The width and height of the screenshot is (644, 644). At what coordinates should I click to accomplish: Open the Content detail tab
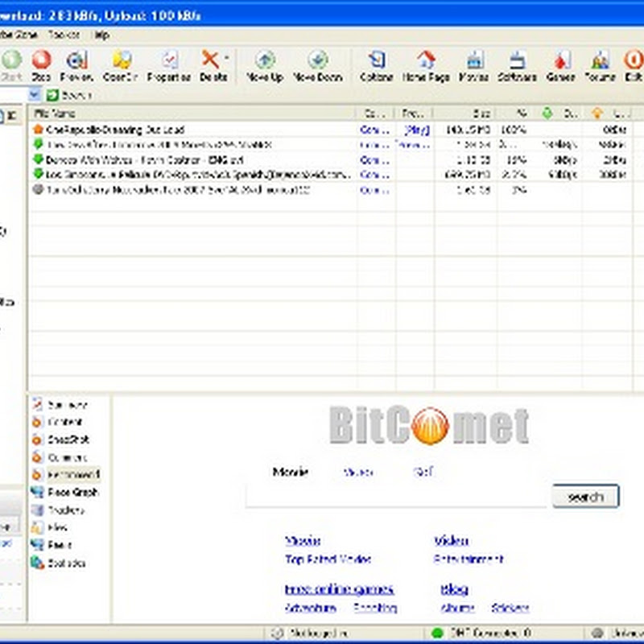click(65, 422)
